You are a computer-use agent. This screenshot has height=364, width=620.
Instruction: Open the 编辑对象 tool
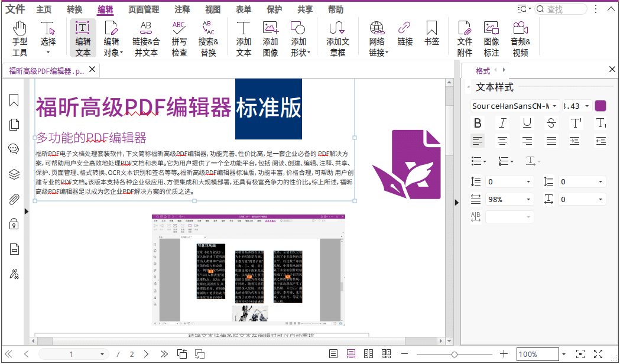[x=112, y=37]
